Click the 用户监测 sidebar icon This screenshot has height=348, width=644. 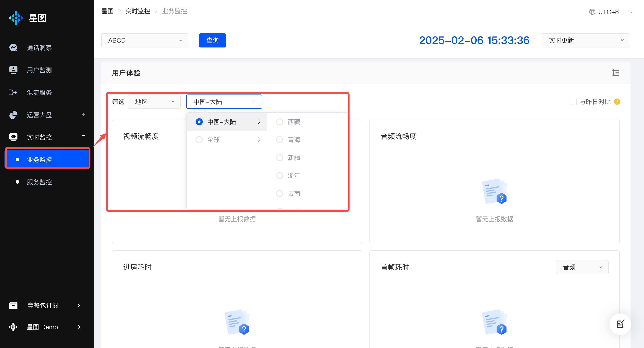pyautogui.click(x=13, y=70)
